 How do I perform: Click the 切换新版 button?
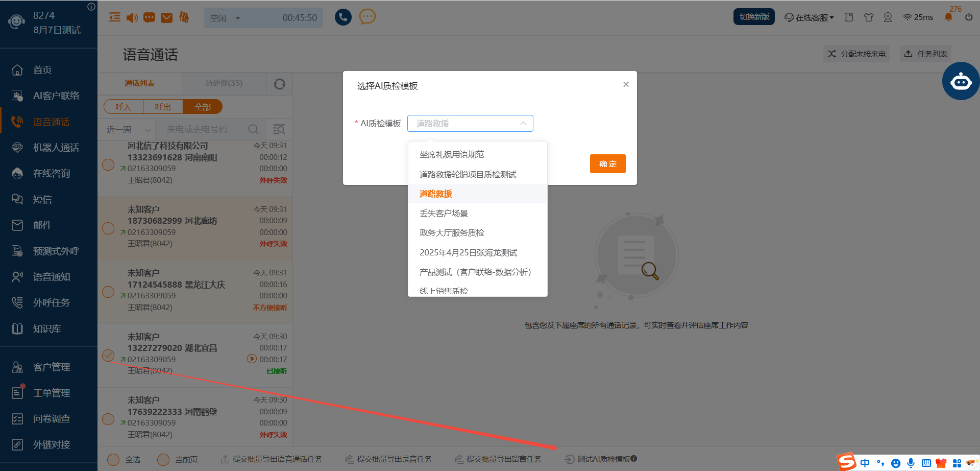pos(754,17)
